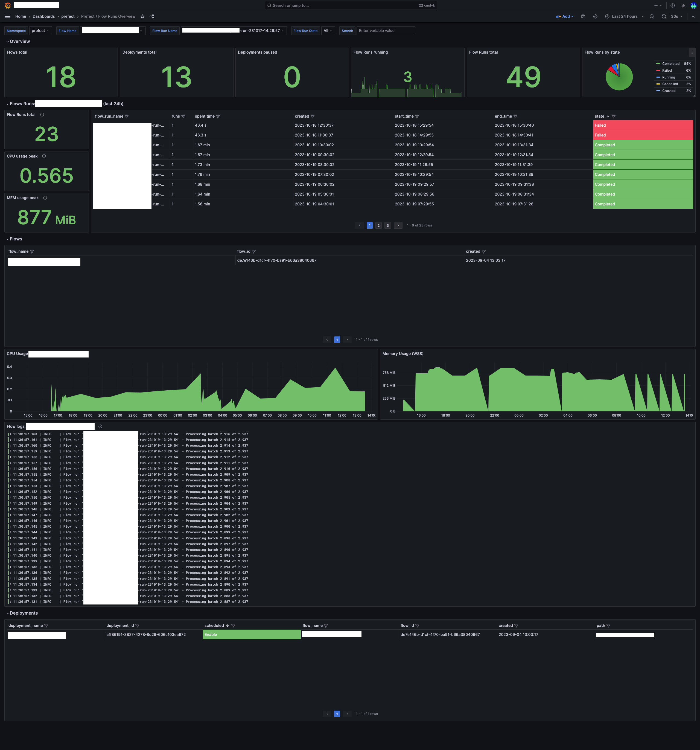700x750 pixels.
Task: Zoom out the time range
Action: pyautogui.click(x=652, y=17)
